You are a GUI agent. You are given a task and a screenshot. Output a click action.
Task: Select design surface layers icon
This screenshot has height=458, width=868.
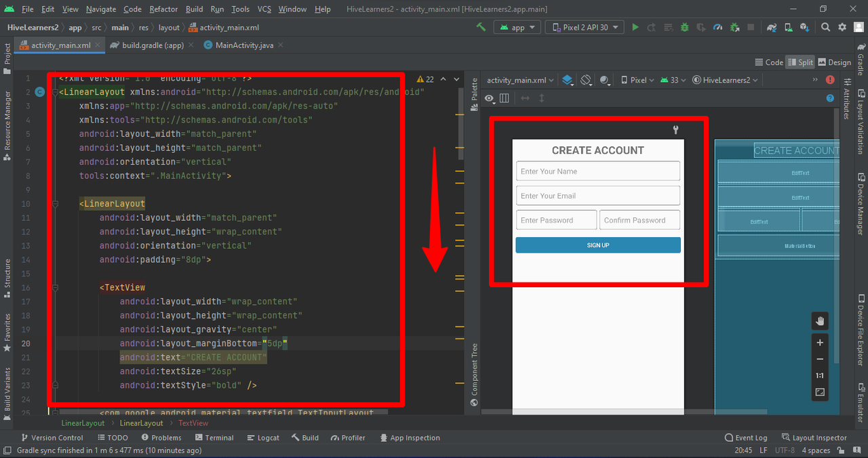pos(568,80)
